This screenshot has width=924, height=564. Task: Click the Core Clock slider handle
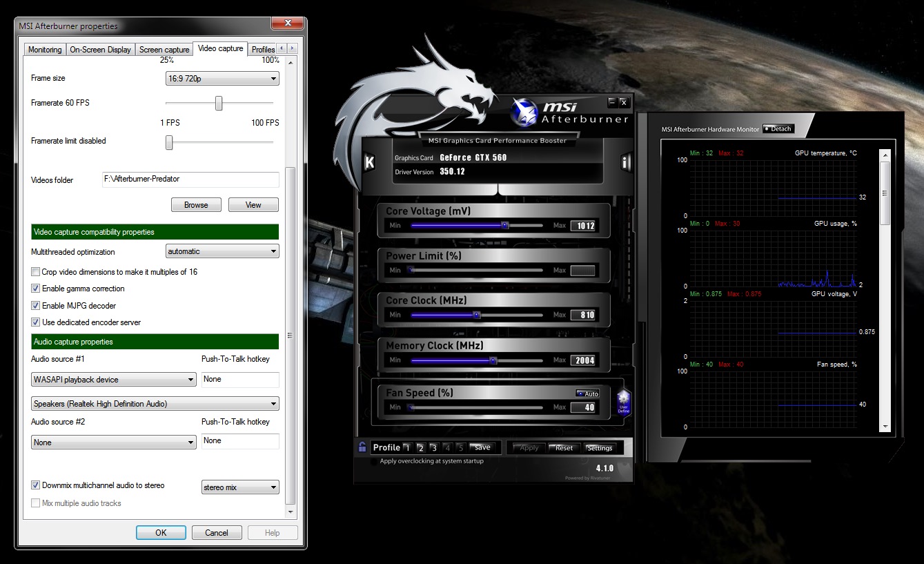(x=477, y=315)
